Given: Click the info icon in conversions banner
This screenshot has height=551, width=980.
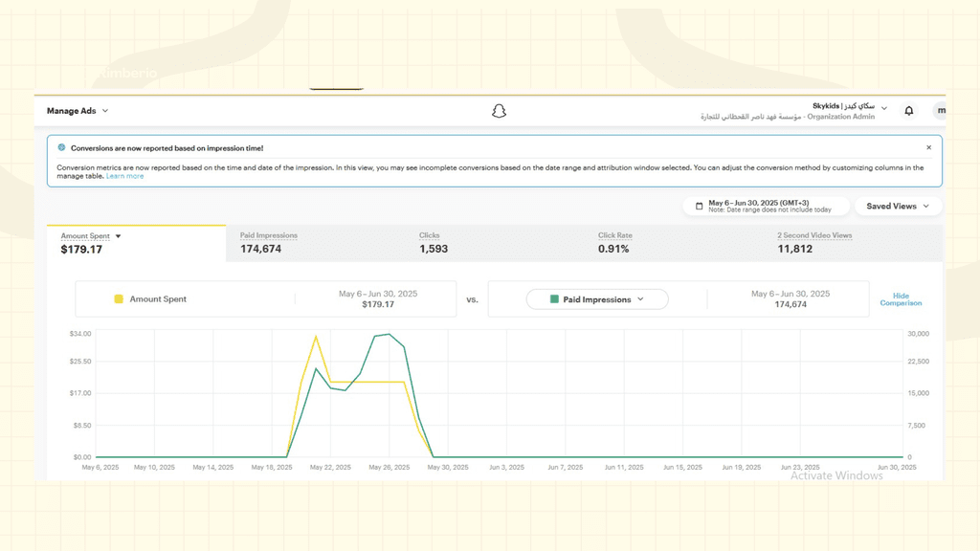Looking at the screenshot, I should [62, 148].
